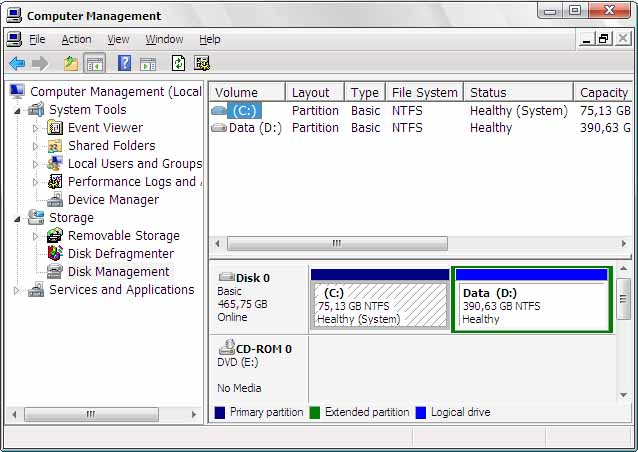The image size is (638, 452).
Task: Sort by the Capacity column header
Action: pos(603,92)
